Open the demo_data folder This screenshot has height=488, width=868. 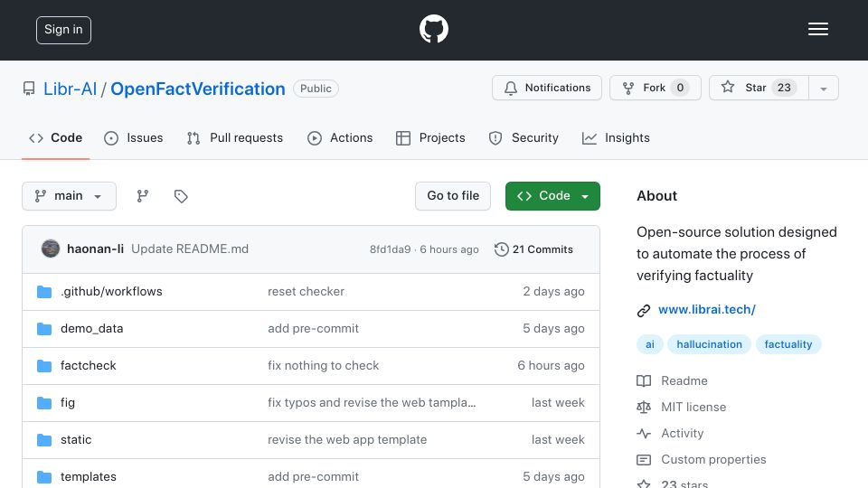[x=92, y=329]
